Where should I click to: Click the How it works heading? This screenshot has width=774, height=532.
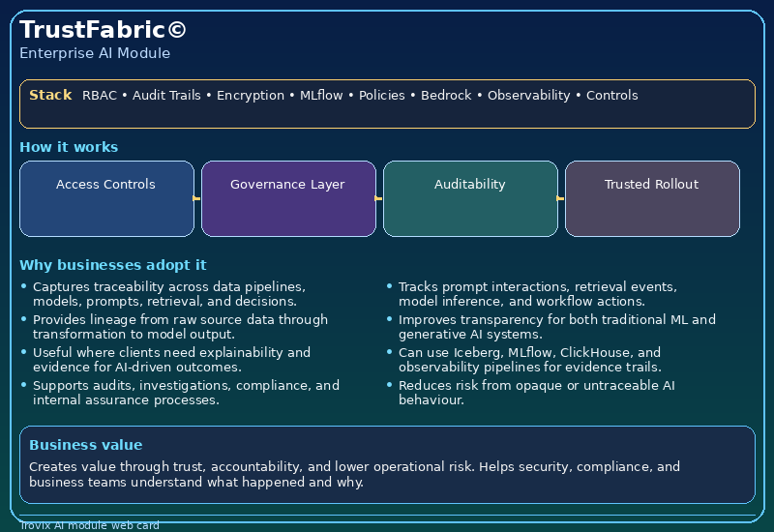coord(69,147)
